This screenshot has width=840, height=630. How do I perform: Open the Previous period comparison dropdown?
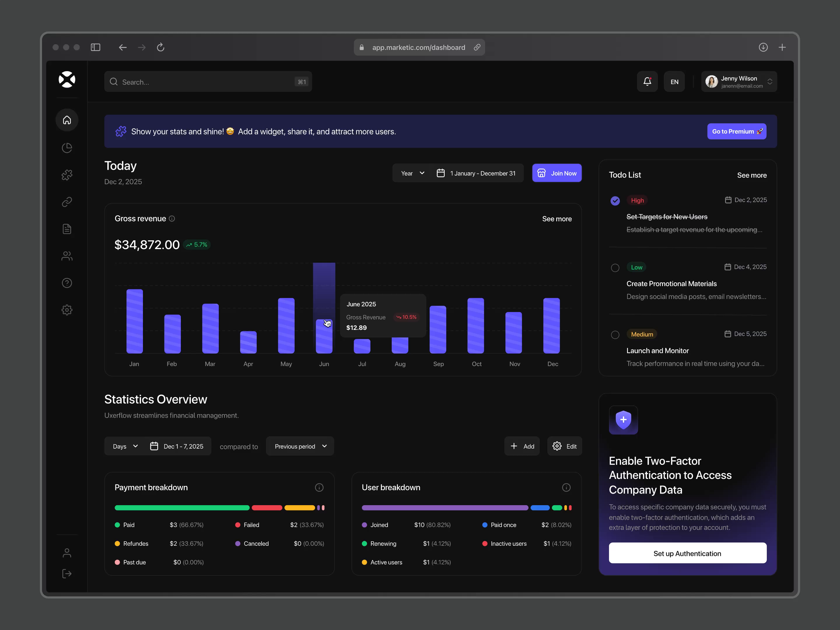click(x=300, y=446)
